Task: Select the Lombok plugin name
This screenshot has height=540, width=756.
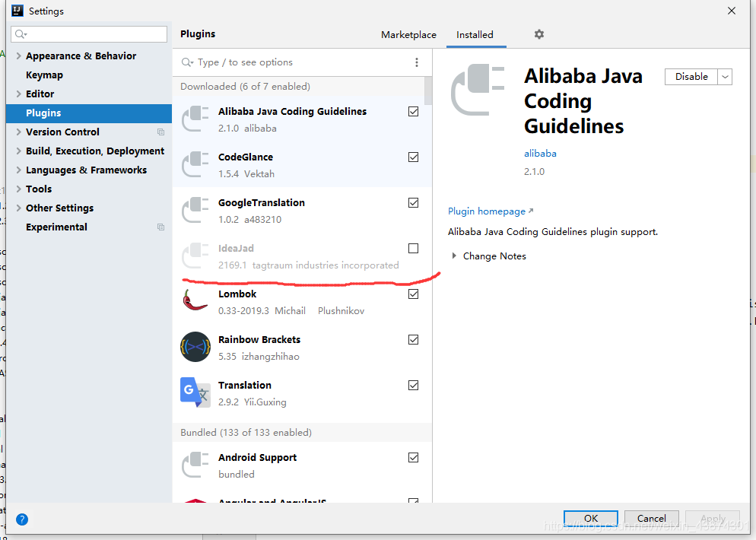Action: pos(237,294)
